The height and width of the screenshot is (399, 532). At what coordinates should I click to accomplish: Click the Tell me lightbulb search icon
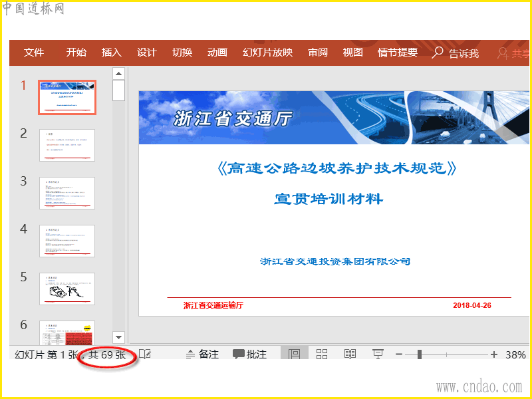tap(438, 53)
